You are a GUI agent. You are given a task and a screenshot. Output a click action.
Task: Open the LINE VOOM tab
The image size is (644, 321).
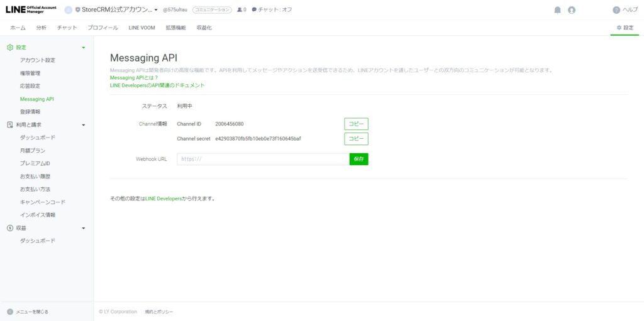(x=142, y=28)
